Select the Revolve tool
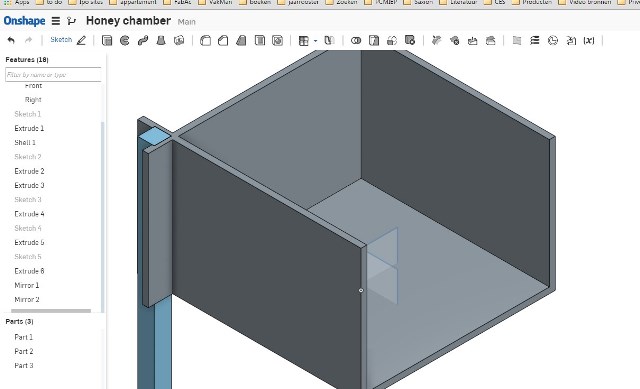The image size is (640, 389). pos(125,40)
